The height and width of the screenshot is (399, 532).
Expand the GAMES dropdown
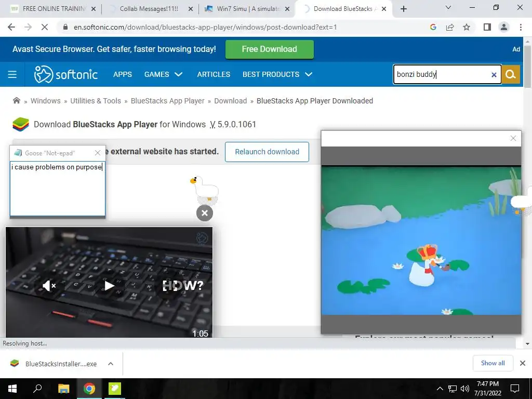click(x=163, y=74)
